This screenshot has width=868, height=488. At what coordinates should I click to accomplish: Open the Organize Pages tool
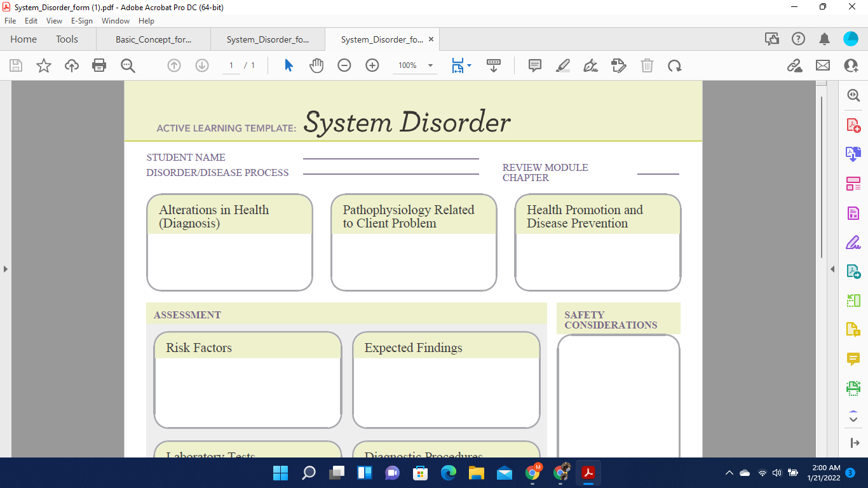(x=853, y=184)
